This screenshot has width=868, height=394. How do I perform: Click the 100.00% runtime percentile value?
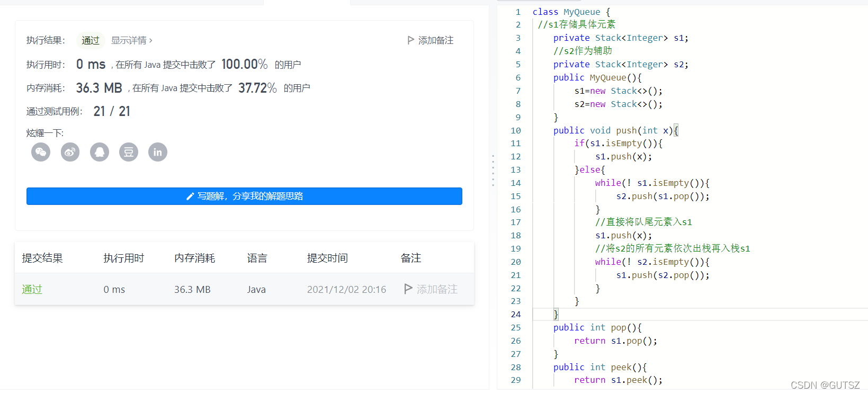coord(244,64)
